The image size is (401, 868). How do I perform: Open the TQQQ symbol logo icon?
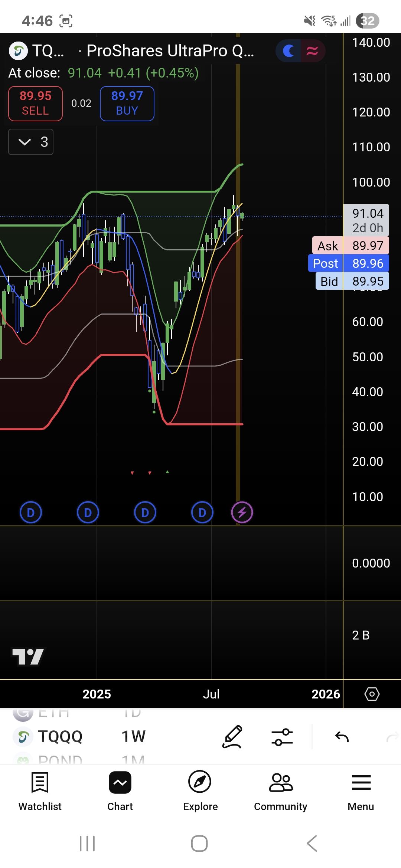point(18,51)
